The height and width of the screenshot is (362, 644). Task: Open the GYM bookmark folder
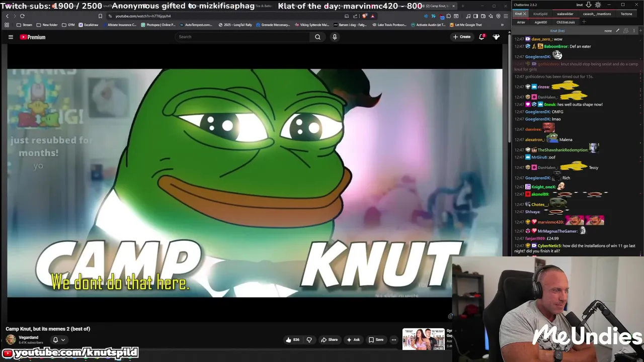[x=68, y=25]
